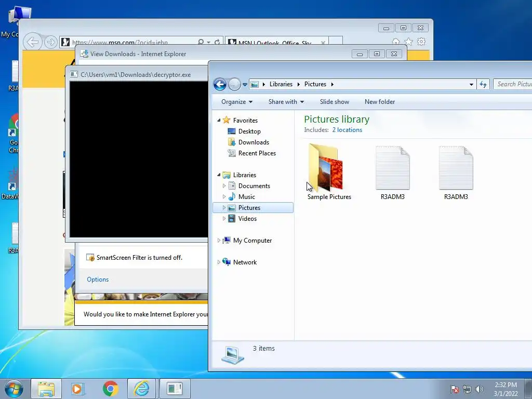This screenshot has height=399, width=532.
Task: Select the second R3ADM3 file
Action: click(x=456, y=171)
